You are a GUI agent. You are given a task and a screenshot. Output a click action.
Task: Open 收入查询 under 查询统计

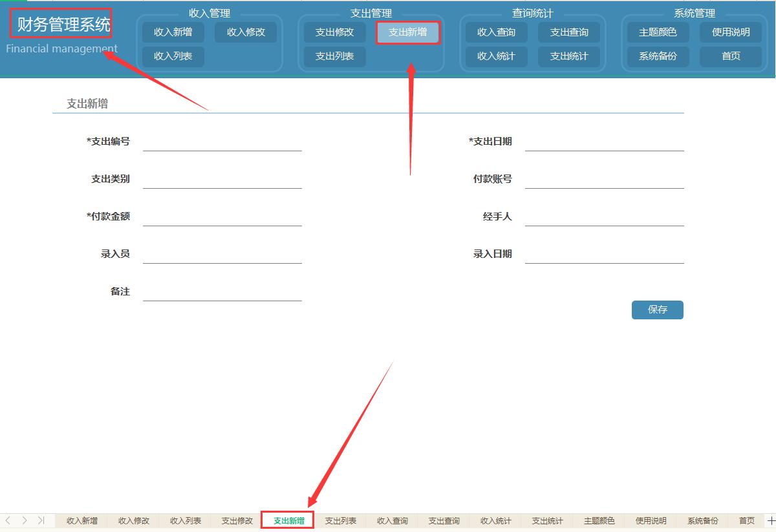(496, 32)
